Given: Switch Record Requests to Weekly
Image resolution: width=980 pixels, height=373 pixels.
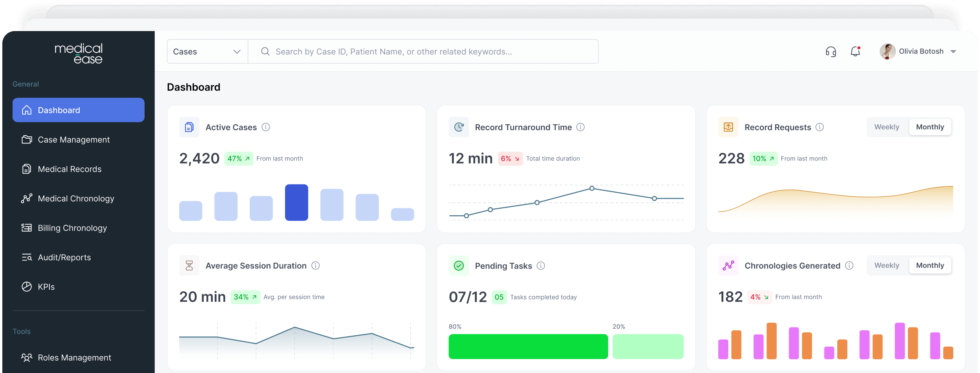Looking at the screenshot, I should 887,127.
